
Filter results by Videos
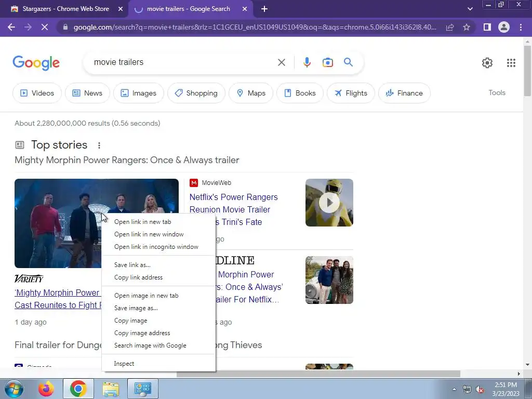pyautogui.click(x=37, y=93)
